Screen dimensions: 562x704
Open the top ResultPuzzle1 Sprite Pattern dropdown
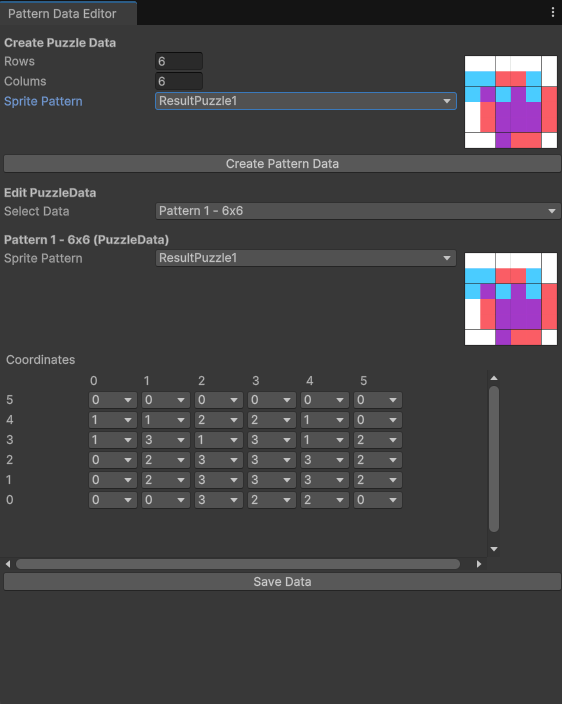(306, 101)
